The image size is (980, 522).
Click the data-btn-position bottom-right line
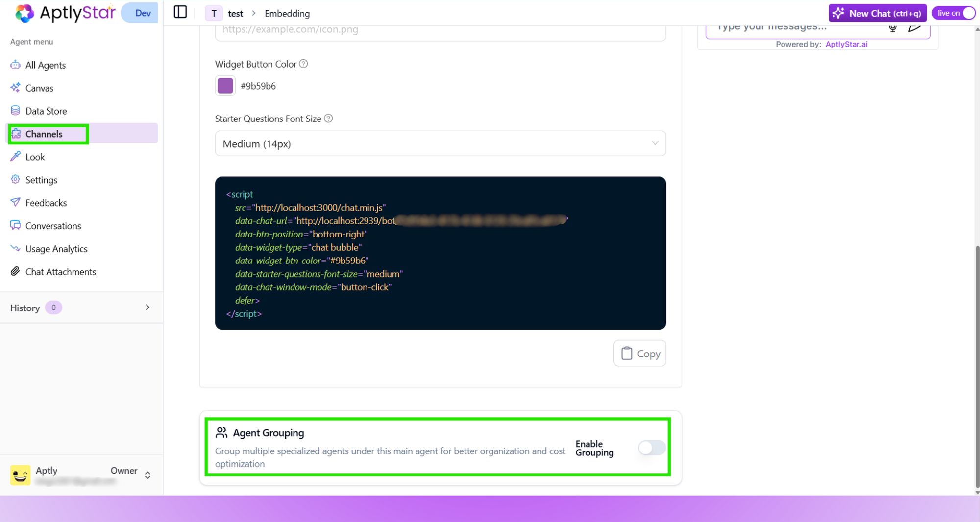coord(301,234)
